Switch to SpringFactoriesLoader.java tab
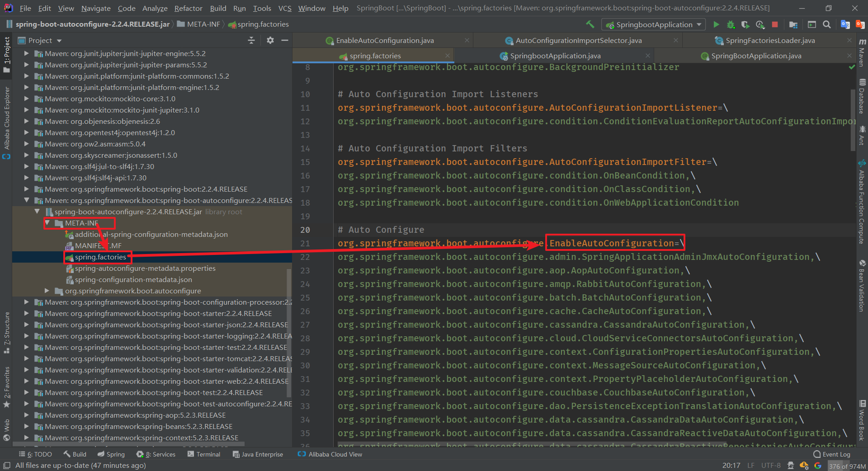Screen dimensions: 868x471 tap(770, 40)
